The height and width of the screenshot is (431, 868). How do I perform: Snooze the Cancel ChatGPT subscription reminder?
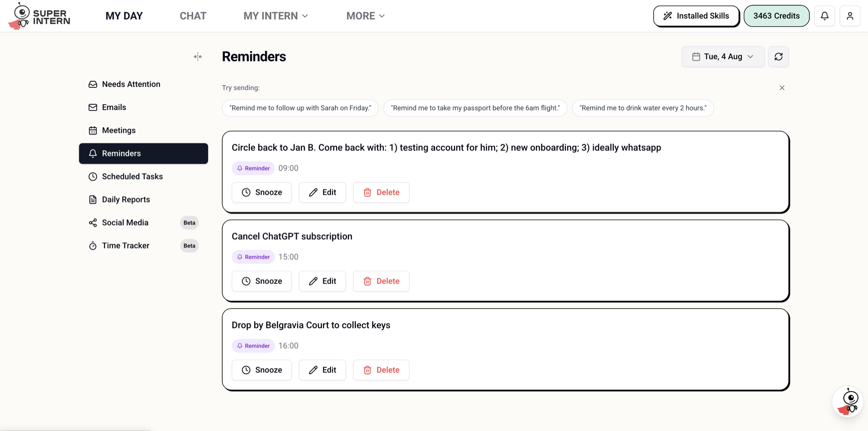pos(262,281)
